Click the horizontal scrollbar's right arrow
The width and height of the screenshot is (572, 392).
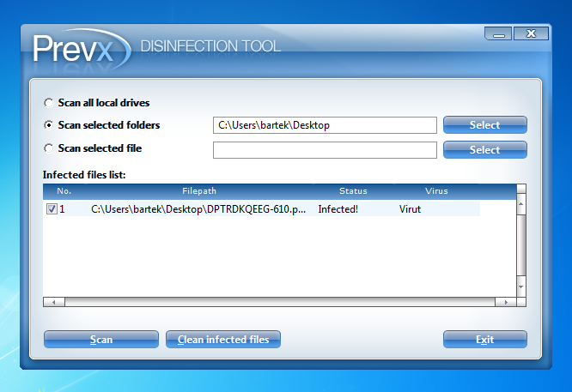click(x=508, y=302)
